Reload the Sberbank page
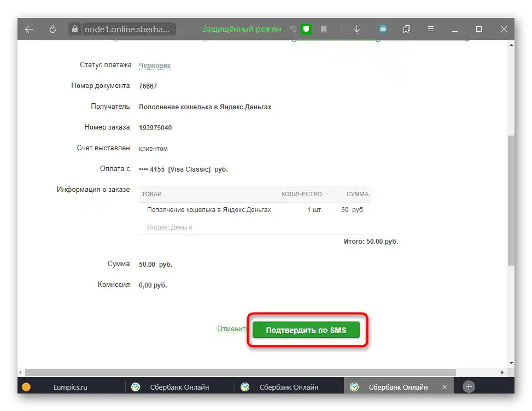Viewport: 532px width, 411px height. click(x=52, y=29)
